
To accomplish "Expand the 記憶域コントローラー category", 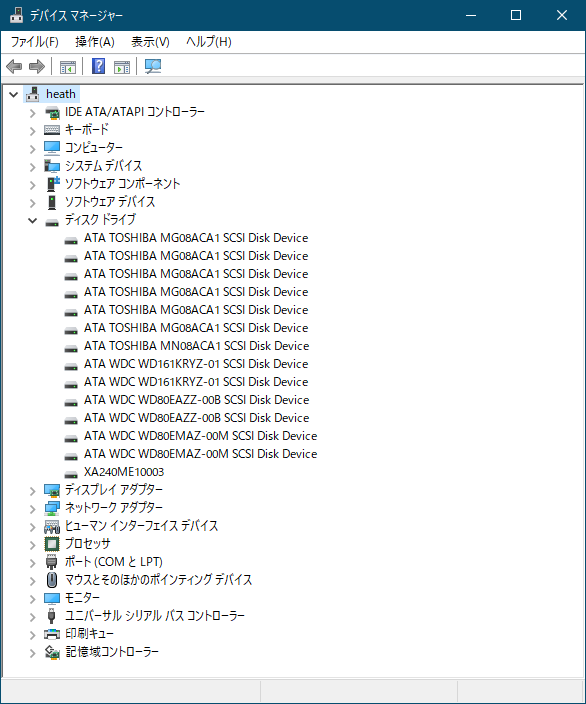I will [32, 653].
